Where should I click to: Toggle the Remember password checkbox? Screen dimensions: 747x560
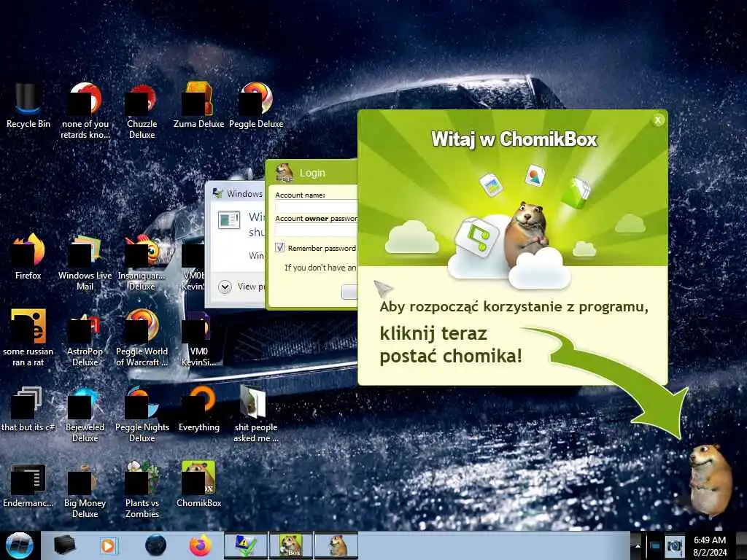(x=279, y=248)
